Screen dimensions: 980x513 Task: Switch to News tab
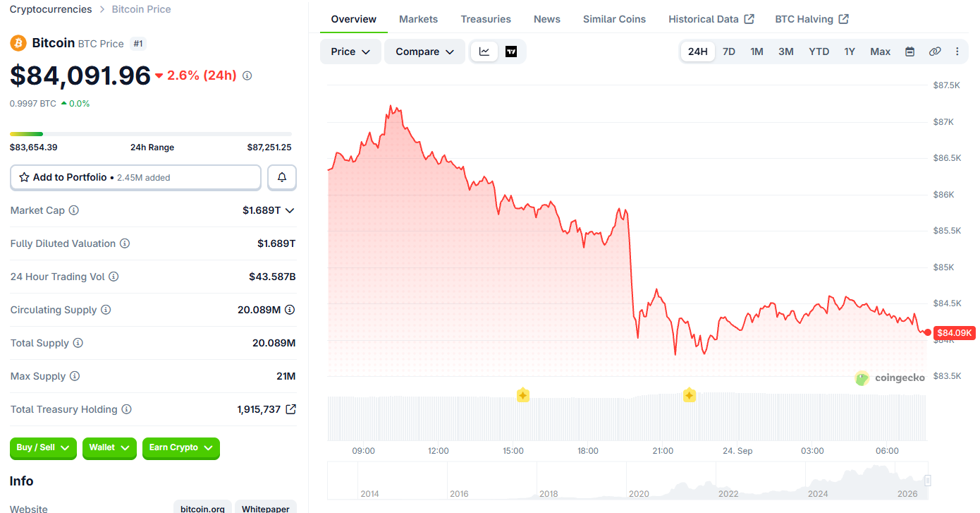547,19
